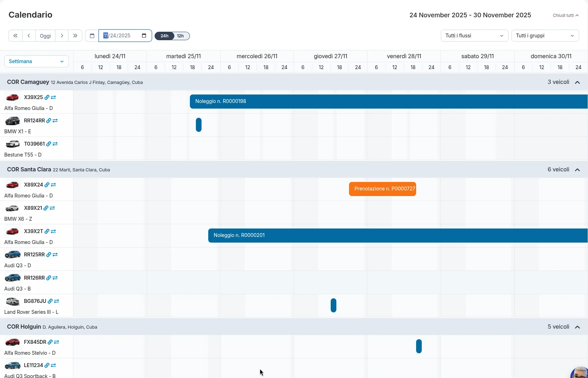Open rental bar Noleggio n. R0000201
The image size is (588, 378).
(398, 236)
